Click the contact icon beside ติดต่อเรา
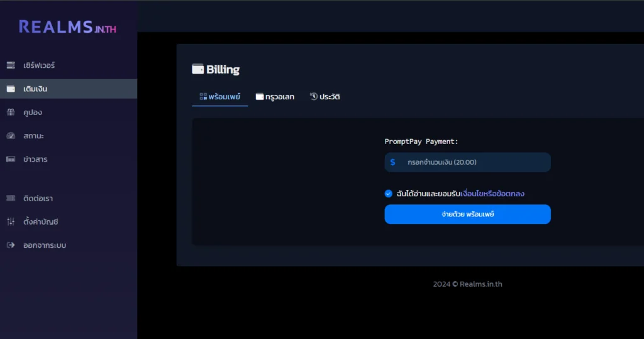 pos(11,198)
